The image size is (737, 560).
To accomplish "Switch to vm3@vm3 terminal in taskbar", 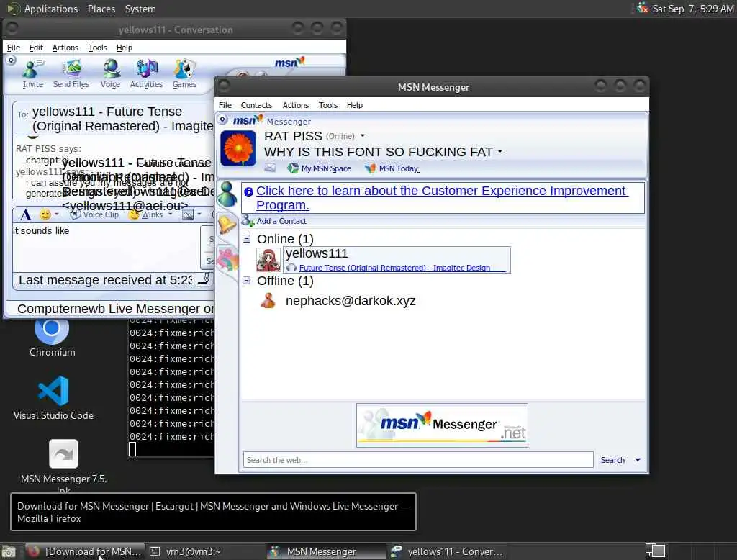I will coord(204,551).
